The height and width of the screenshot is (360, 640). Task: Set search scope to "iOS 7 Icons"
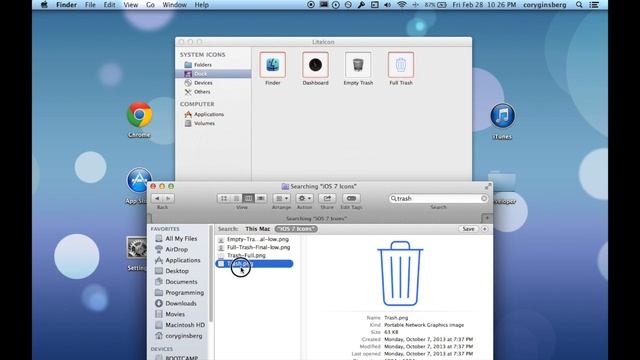tap(296, 229)
